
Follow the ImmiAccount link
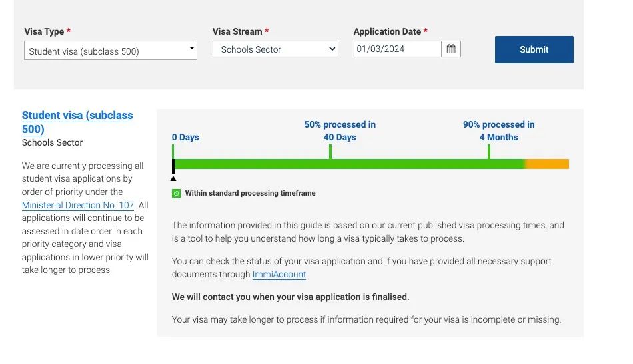pyautogui.click(x=279, y=275)
